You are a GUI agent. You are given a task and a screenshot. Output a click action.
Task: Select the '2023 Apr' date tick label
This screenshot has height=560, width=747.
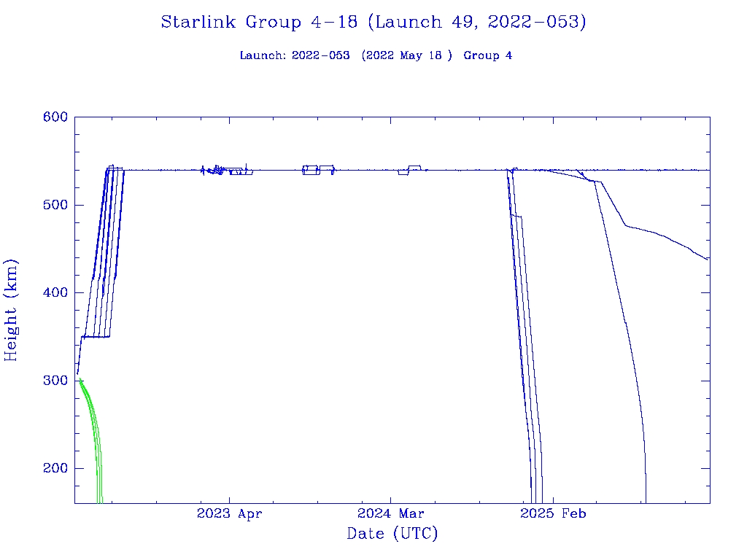pyautogui.click(x=229, y=514)
